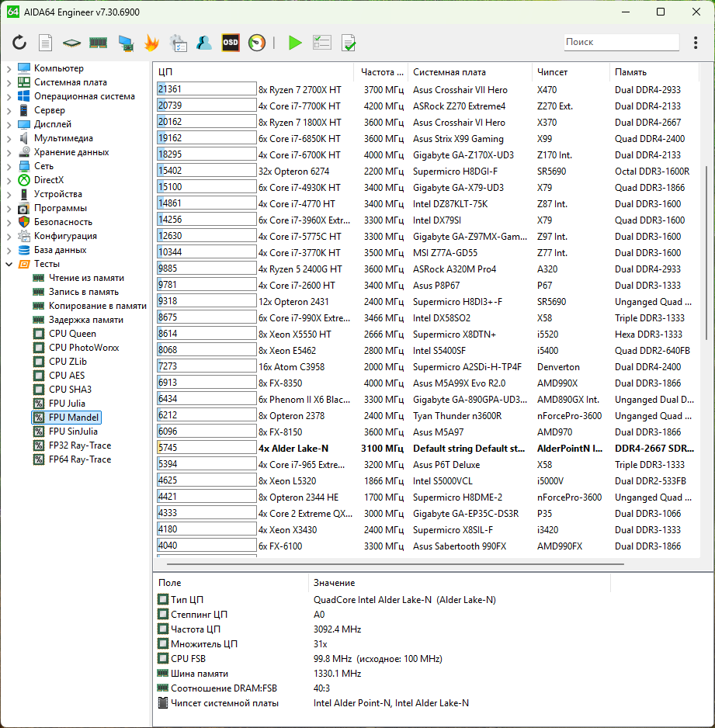Click the network monitor toolbar icon
The image size is (715, 728).
point(125,43)
